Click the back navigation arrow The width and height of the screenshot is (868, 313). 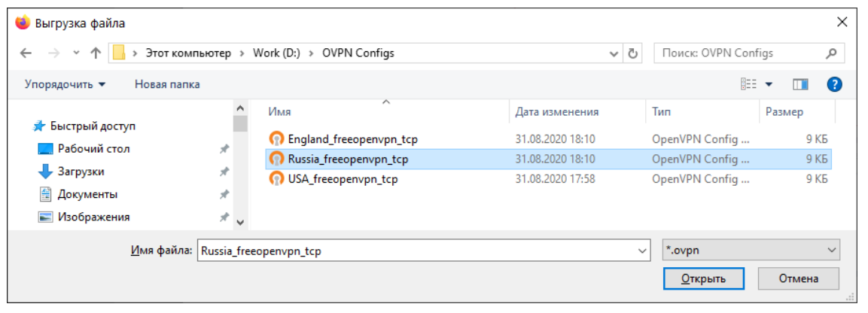[26, 53]
